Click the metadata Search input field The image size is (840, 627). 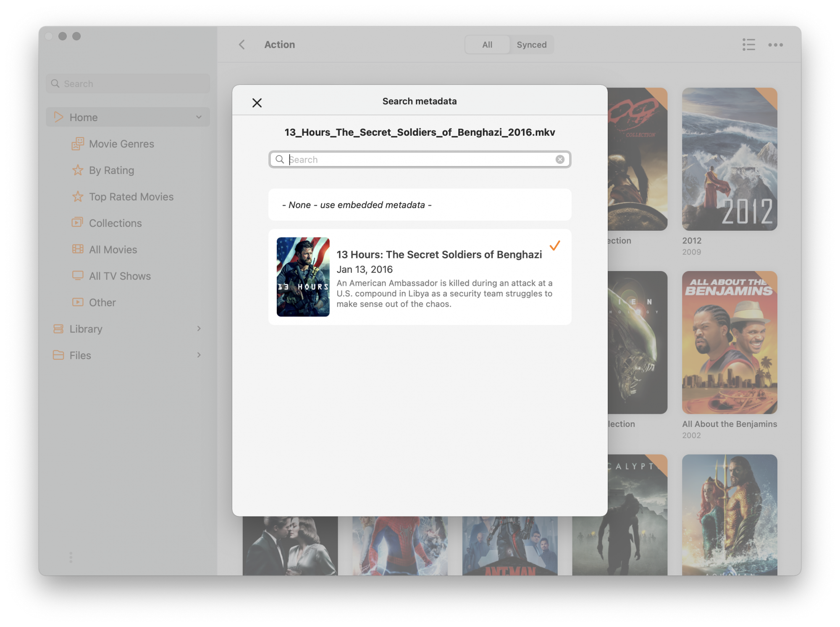[x=420, y=159]
